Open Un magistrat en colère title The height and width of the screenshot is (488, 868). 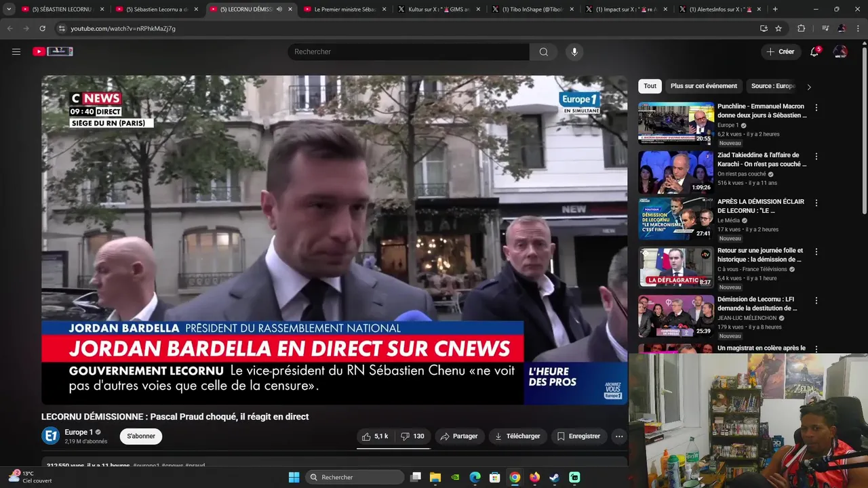pos(762,348)
